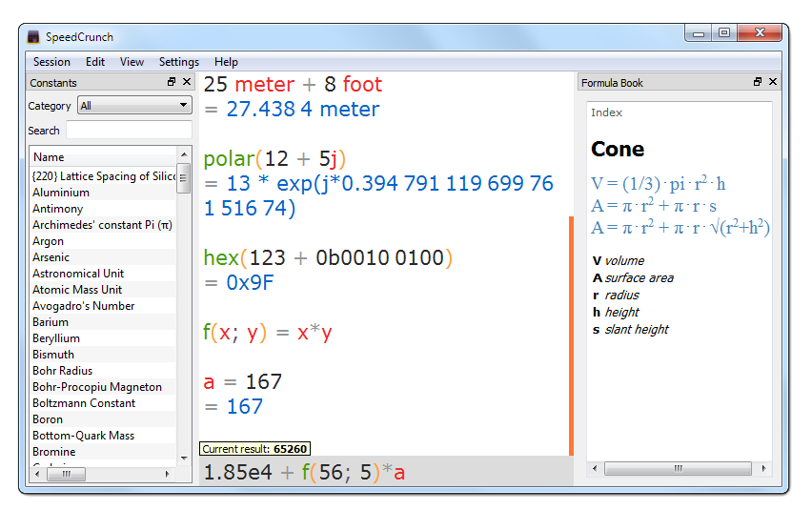Float the Constants panel

coord(172,83)
